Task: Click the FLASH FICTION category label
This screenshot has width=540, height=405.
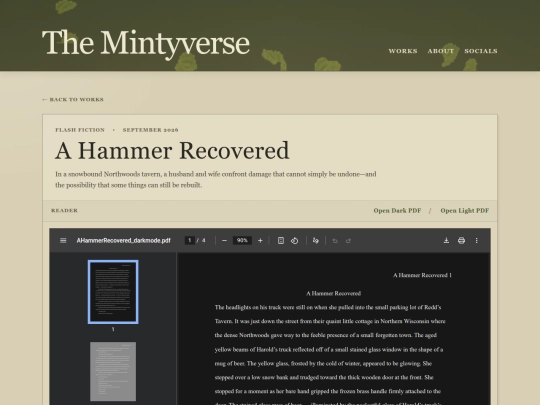Action: pyautogui.click(x=80, y=130)
